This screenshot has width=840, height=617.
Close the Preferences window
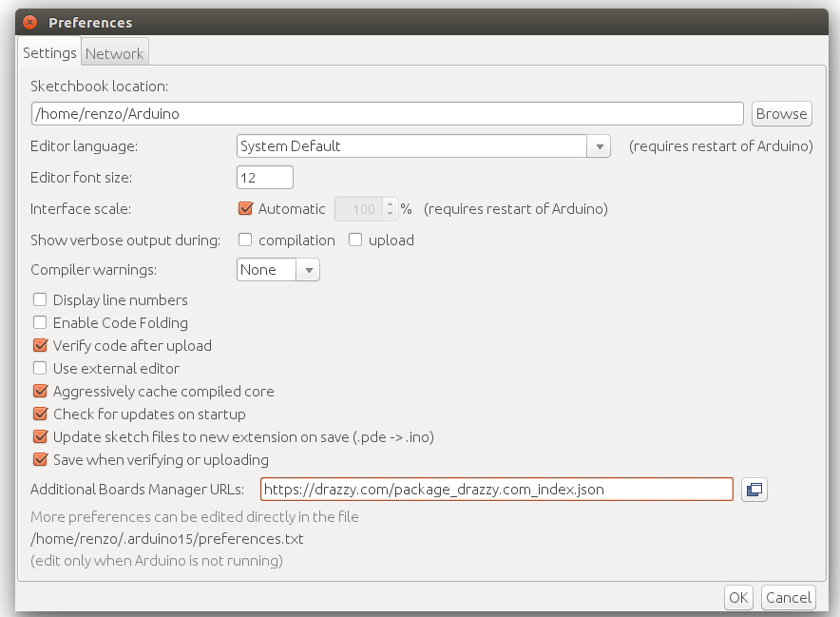29,22
